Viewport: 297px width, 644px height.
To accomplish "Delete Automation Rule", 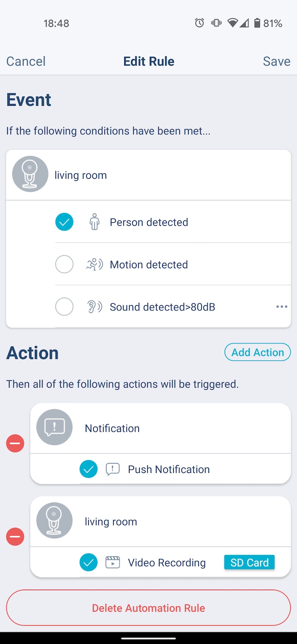I will 148,607.
